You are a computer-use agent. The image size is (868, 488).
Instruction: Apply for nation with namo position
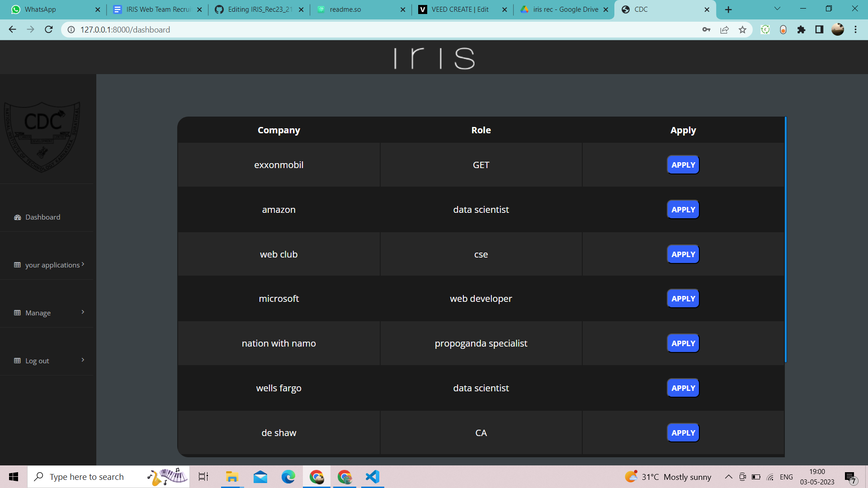(683, 343)
